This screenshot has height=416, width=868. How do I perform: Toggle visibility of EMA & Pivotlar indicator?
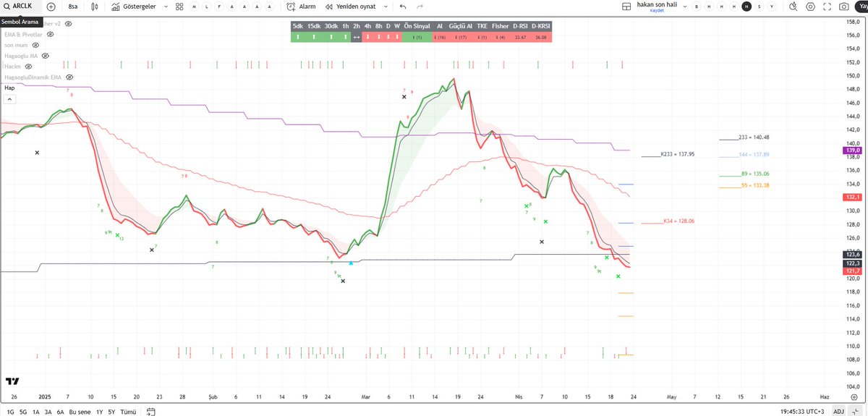point(48,34)
